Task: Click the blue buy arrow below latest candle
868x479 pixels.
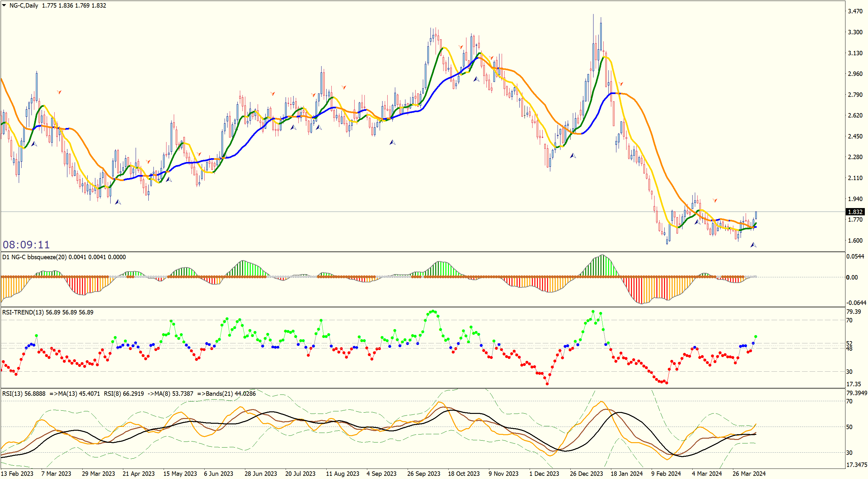Action: pos(753,245)
